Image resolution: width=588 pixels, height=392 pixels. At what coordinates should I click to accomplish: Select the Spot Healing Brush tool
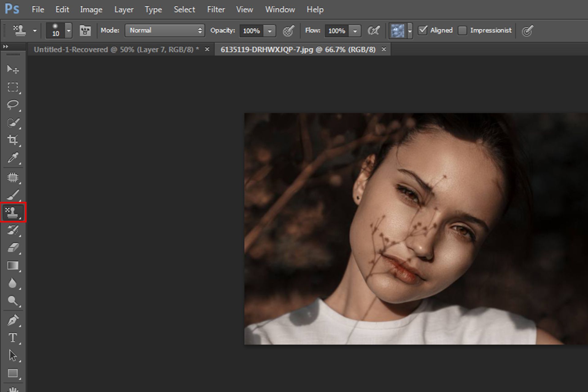click(x=13, y=178)
